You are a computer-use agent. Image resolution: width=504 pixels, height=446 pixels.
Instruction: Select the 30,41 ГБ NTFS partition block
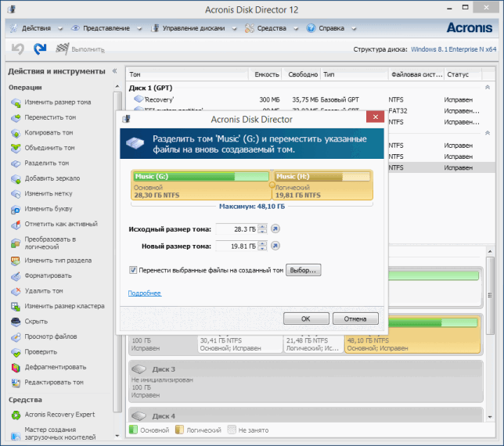click(x=240, y=344)
